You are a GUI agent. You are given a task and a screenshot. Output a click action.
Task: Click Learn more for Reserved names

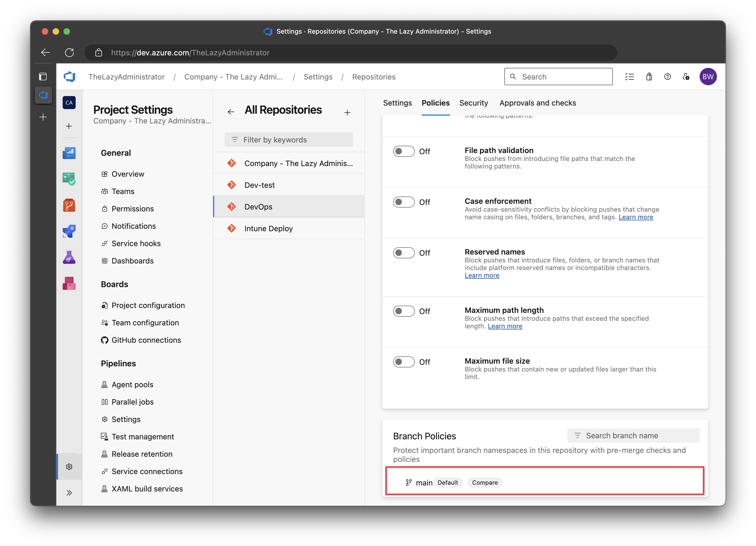482,275
